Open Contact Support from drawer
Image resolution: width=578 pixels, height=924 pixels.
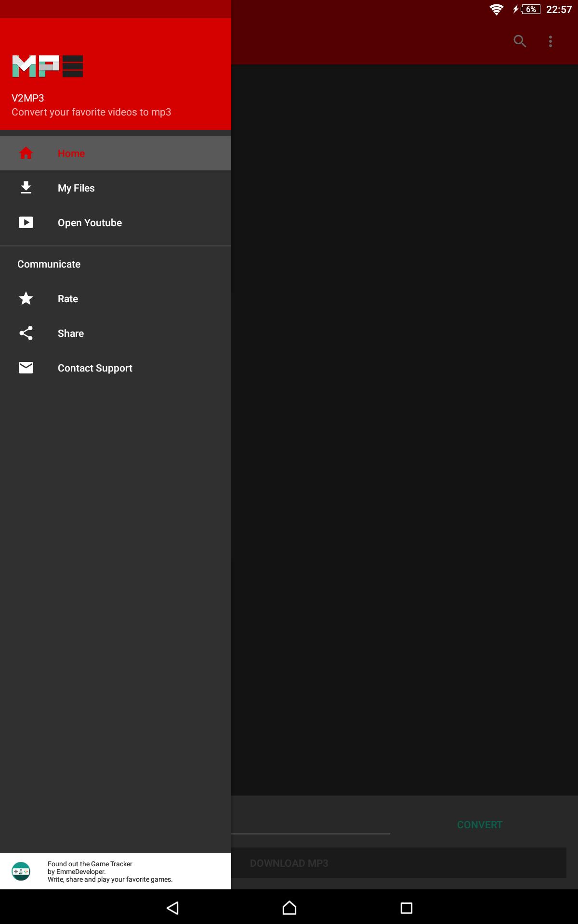point(116,368)
